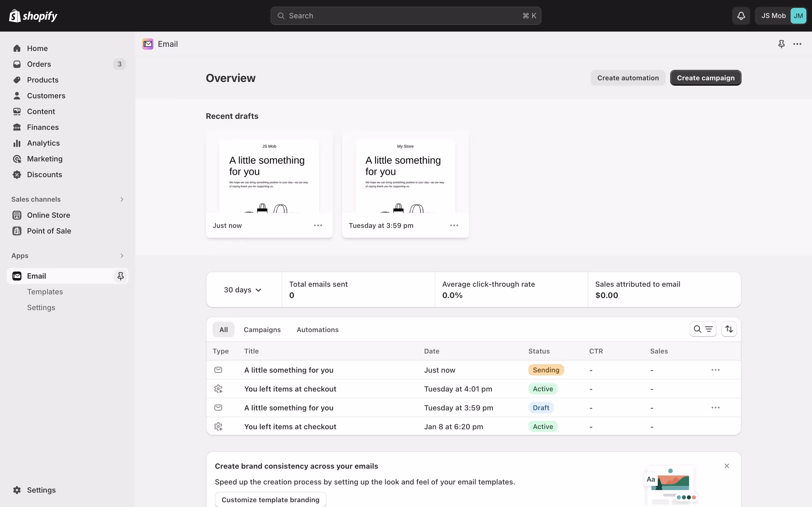Click the notifications bell icon

pyautogui.click(x=741, y=16)
